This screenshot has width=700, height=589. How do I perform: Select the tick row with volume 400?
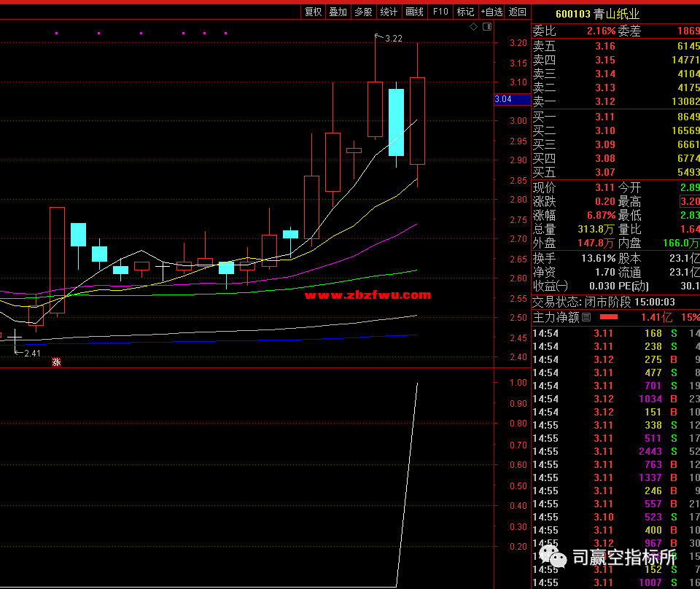click(x=615, y=530)
